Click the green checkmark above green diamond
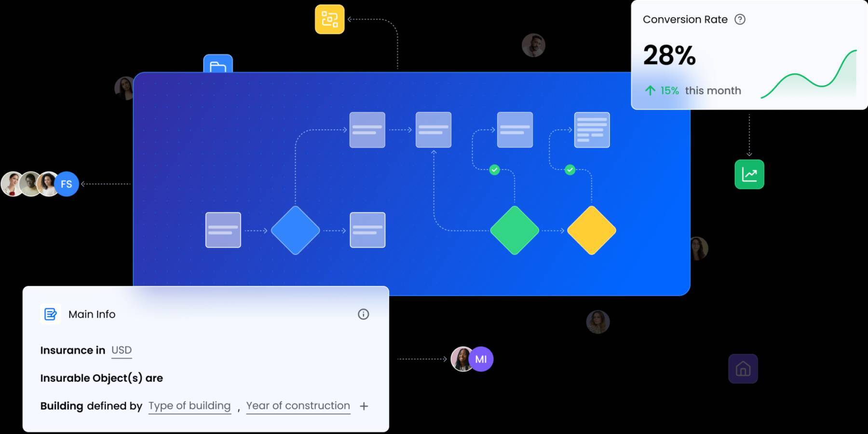The width and height of the screenshot is (868, 434). pyautogui.click(x=494, y=169)
